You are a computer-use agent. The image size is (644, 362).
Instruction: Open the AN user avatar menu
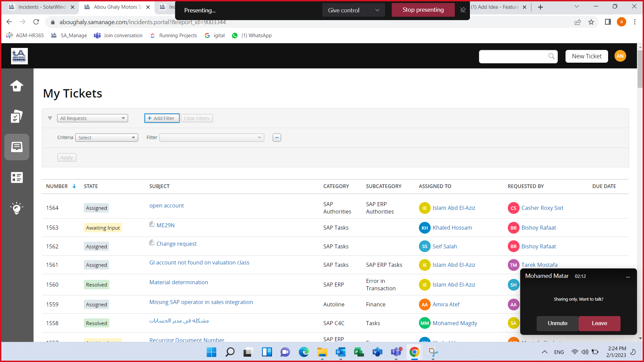(x=620, y=56)
